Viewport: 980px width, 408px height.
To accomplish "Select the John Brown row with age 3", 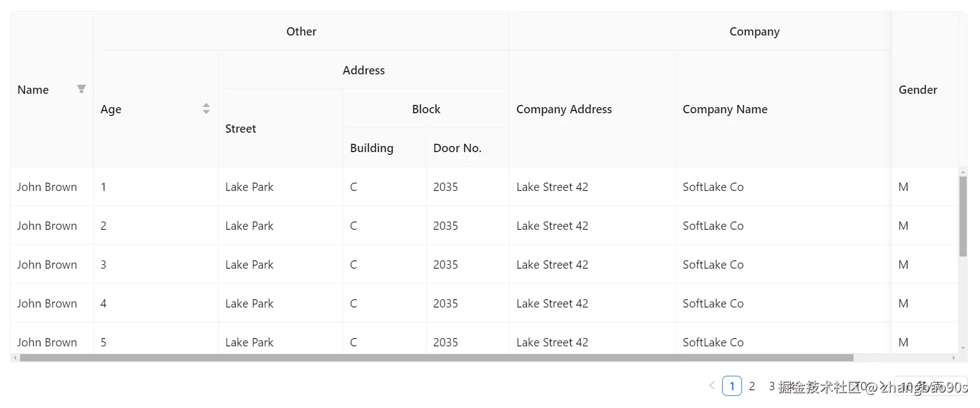I will [47, 265].
